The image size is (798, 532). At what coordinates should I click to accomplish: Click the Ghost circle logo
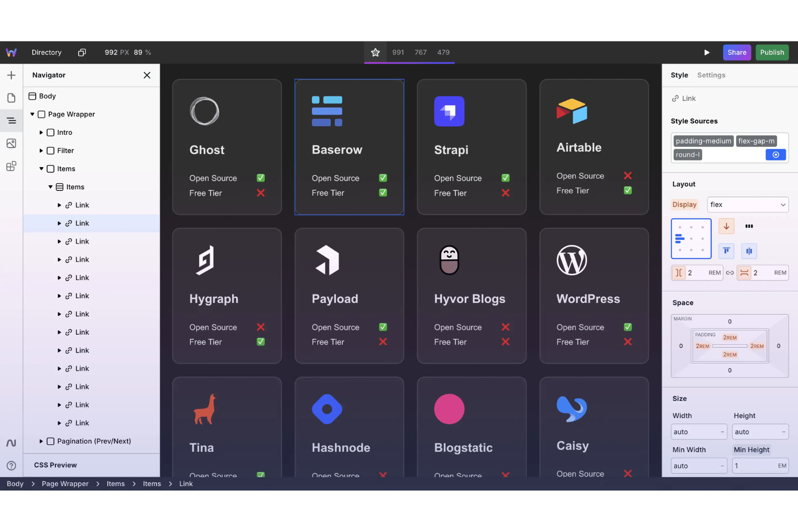click(204, 111)
